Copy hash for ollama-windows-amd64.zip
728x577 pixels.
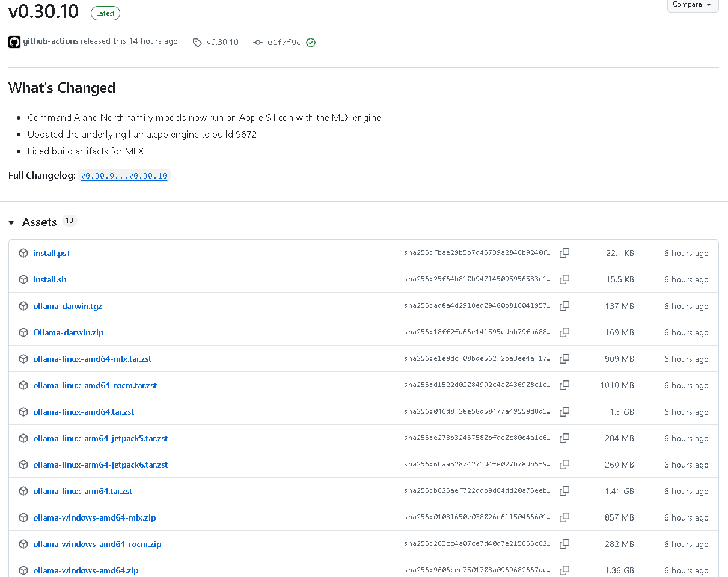click(x=564, y=570)
